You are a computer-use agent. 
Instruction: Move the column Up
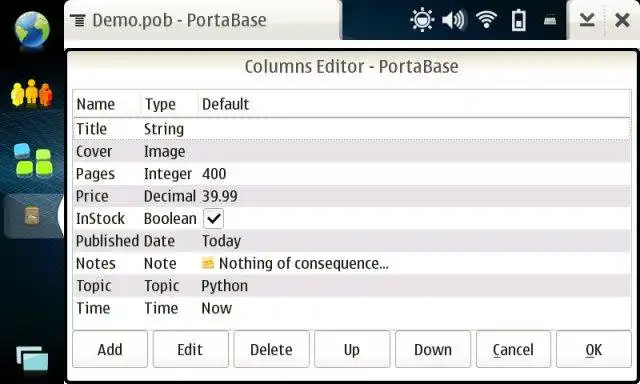coord(352,349)
